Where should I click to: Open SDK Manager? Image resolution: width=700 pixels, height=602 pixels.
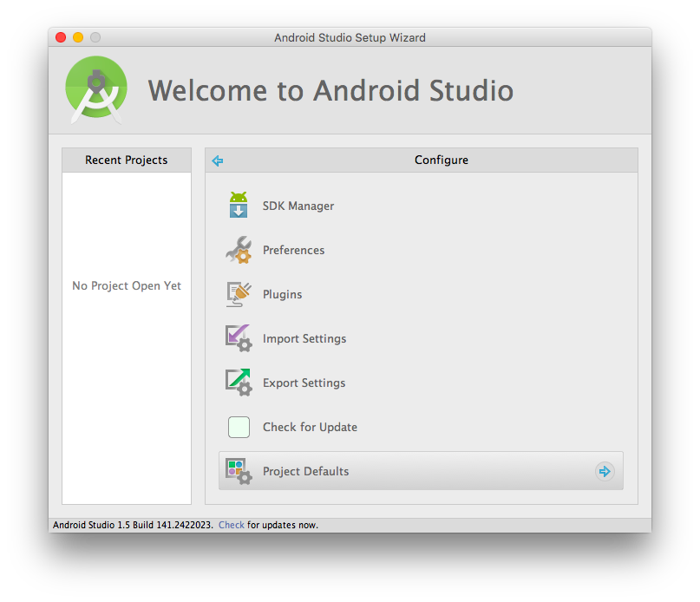tap(298, 206)
